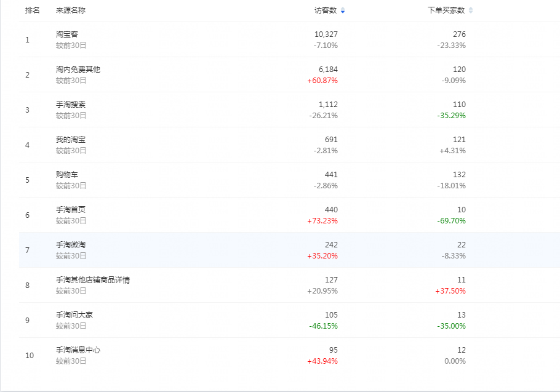Click the -8.33% buyer change
The width and height of the screenshot is (560, 392).
tap(454, 255)
